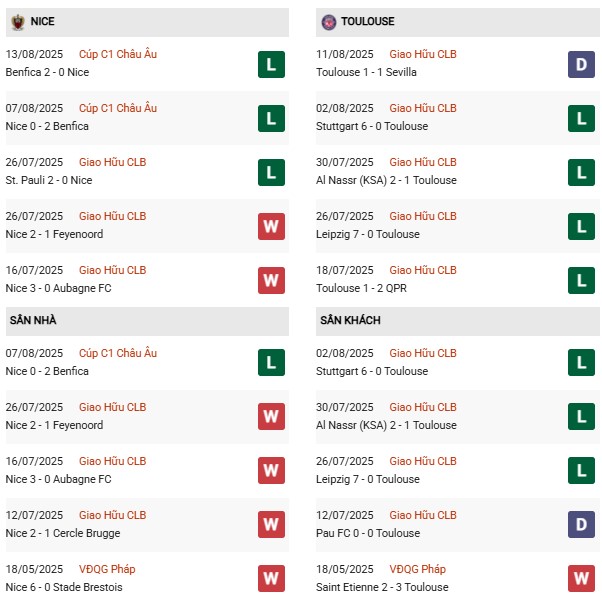602x598 pixels.
Task: Open the Cúp C1 Châu Âu link dated 13/08/2025
Action: tap(118, 54)
